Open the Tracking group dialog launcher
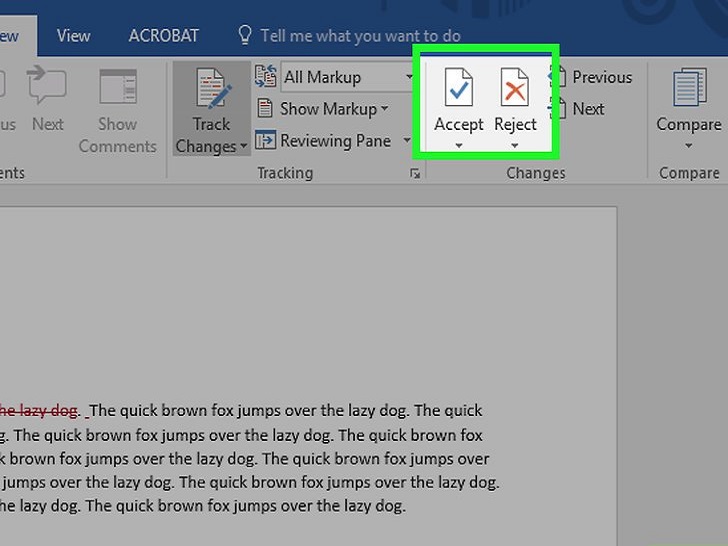 (x=415, y=174)
